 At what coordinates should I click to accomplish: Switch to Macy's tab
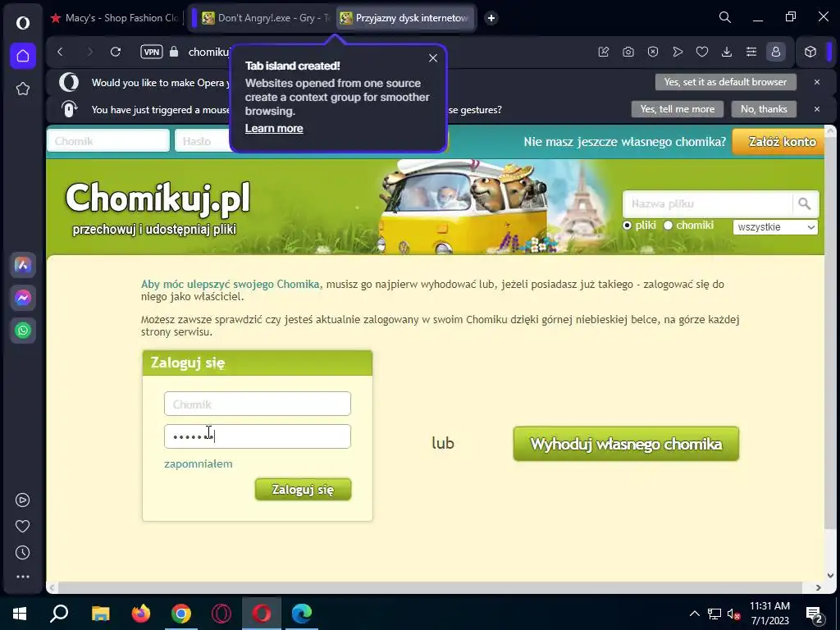tap(115, 18)
